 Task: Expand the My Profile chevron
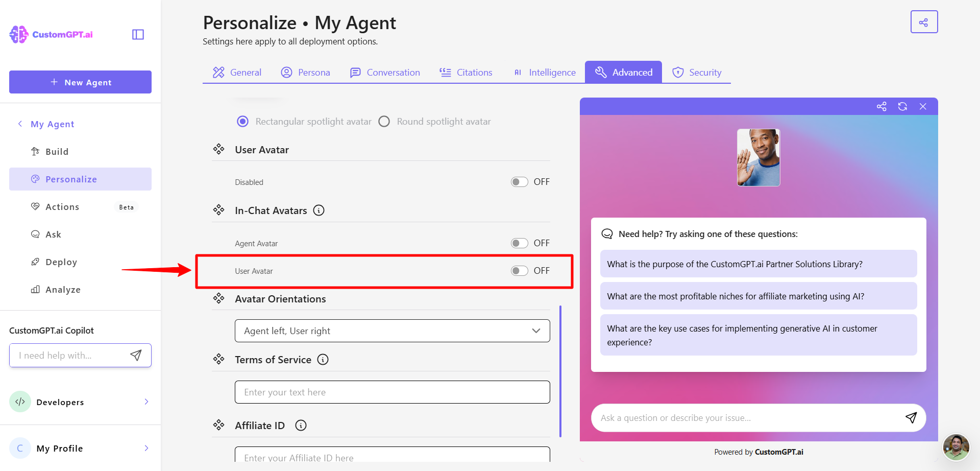(146, 448)
